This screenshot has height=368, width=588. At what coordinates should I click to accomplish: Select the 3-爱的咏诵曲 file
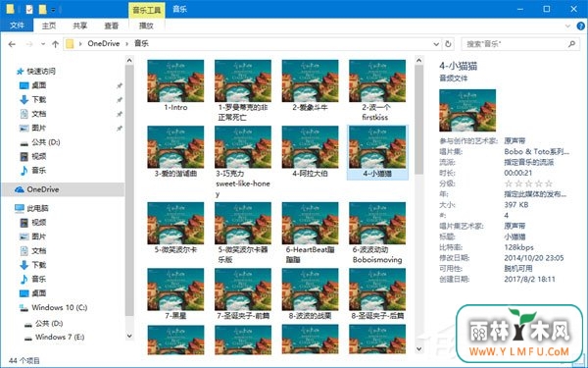tap(175, 152)
